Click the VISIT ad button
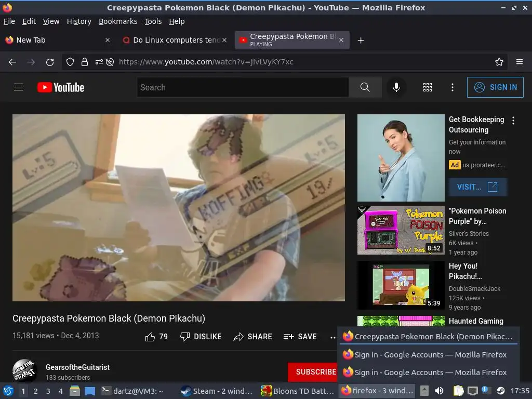 click(x=478, y=187)
